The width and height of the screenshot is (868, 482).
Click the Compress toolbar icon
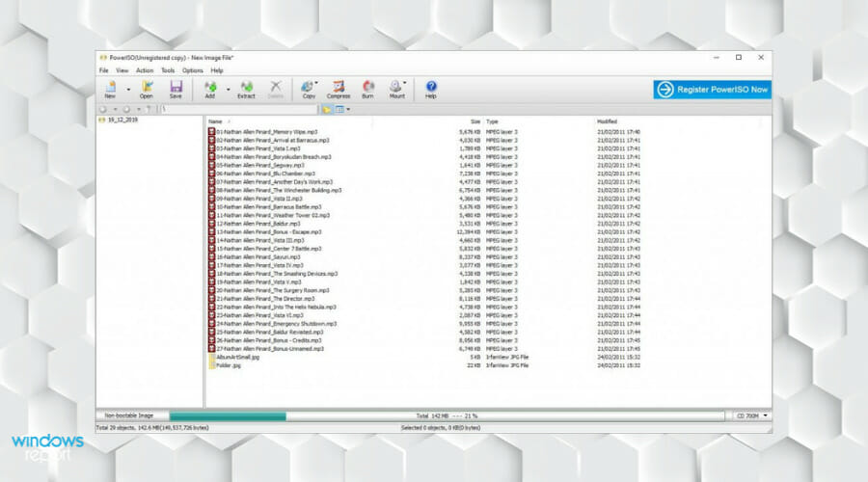click(x=339, y=89)
